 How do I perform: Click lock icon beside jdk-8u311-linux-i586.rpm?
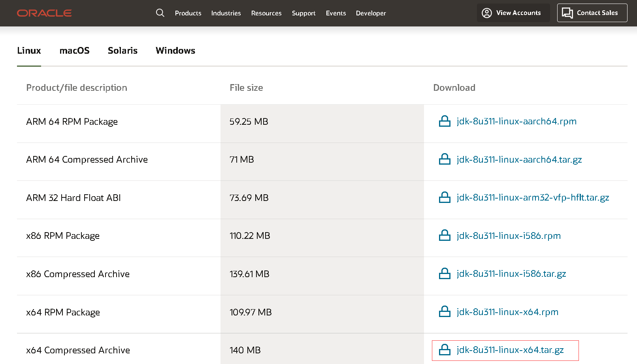445,235
